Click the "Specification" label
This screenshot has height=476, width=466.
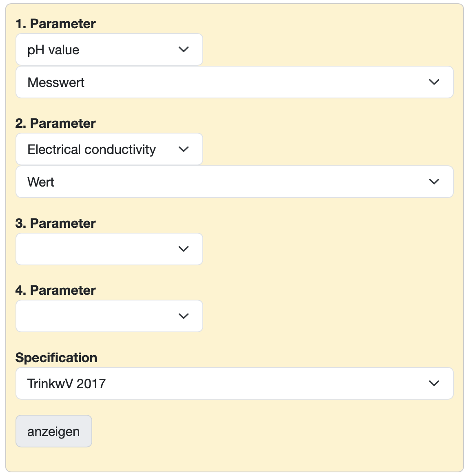[x=56, y=358]
